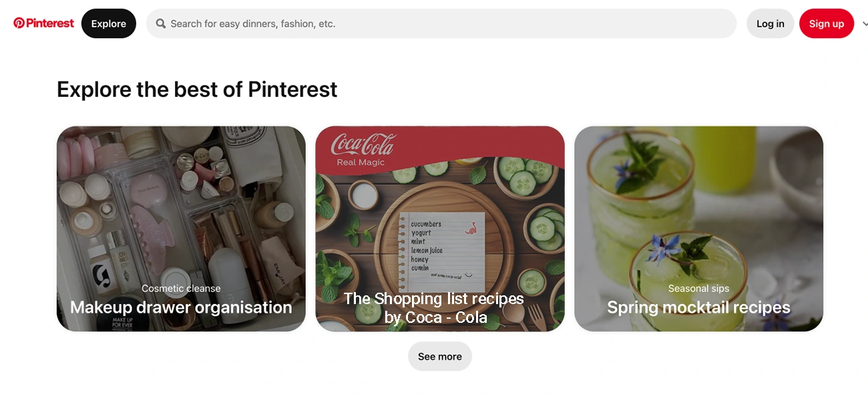This screenshot has height=401, width=868.
Task: Click the magnifying glass search icon
Action: [161, 23]
